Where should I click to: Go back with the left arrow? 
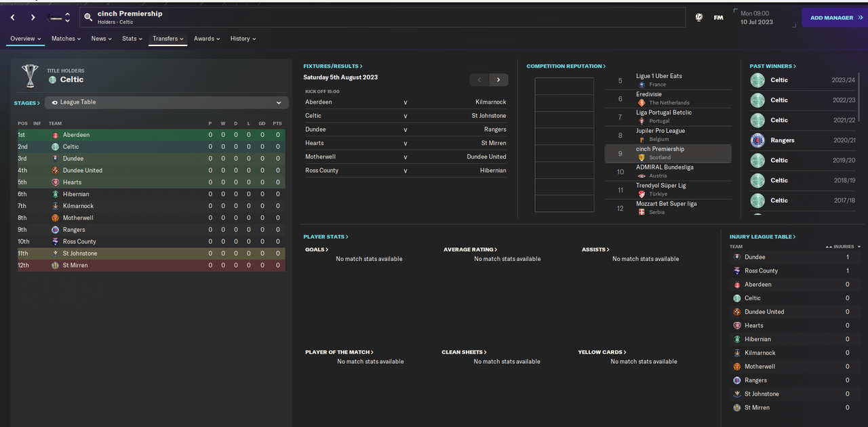[x=13, y=18]
